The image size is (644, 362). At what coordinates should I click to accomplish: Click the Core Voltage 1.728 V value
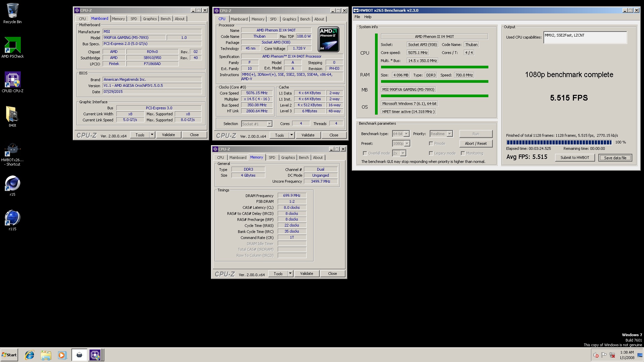coord(299,49)
